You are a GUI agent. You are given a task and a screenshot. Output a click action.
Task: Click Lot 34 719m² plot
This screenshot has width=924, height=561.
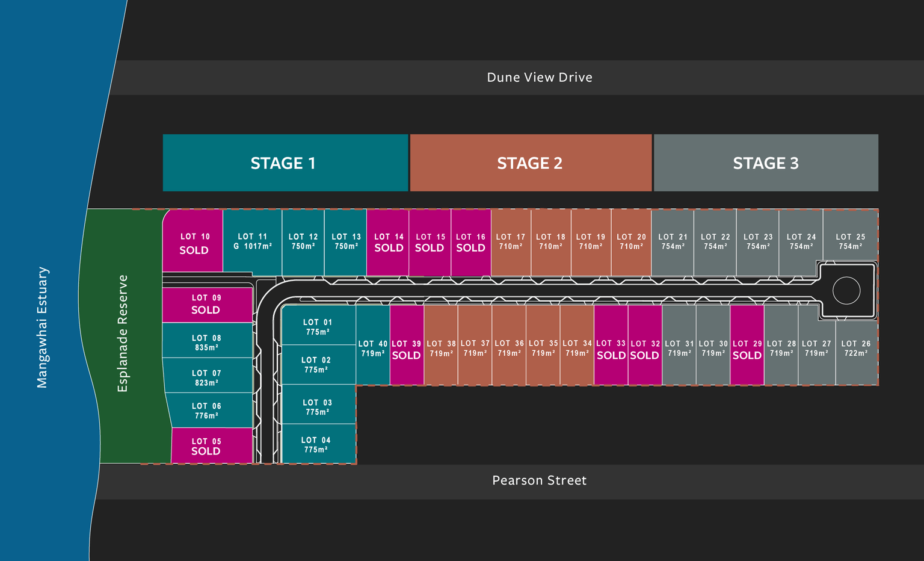(x=577, y=346)
